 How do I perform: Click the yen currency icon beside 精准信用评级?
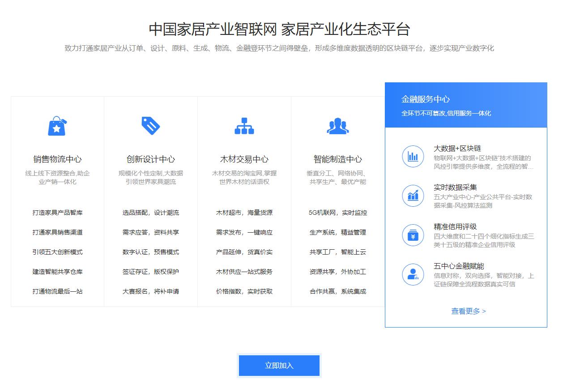[x=413, y=235]
